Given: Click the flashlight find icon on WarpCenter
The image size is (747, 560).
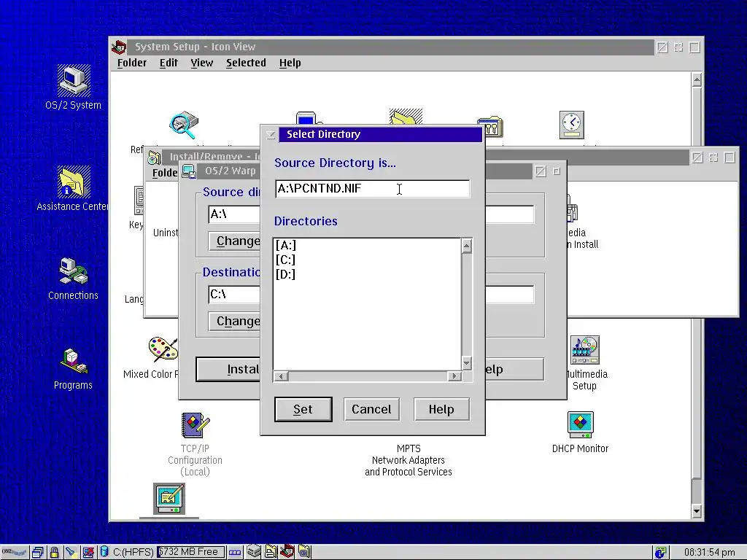Looking at the screenshot, I should click(71, 553).
